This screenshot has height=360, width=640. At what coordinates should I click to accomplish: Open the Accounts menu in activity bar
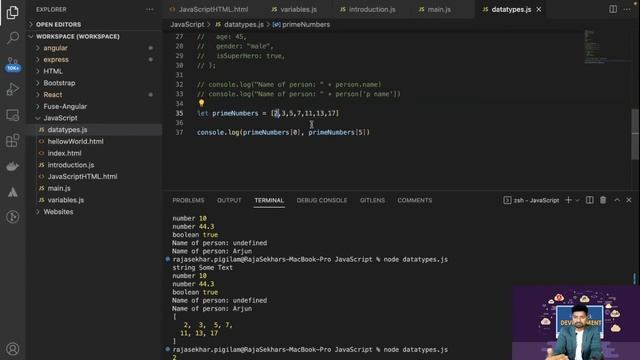pos(13,349)
